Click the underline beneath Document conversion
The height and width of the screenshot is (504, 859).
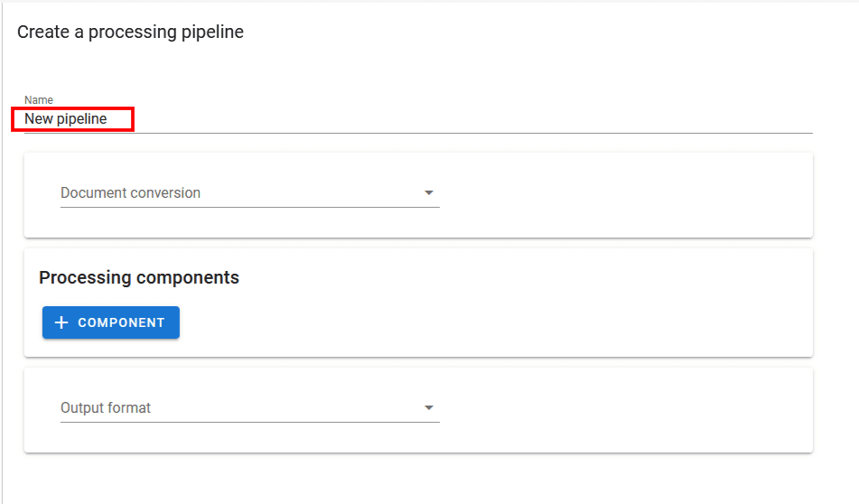point(249,207)
